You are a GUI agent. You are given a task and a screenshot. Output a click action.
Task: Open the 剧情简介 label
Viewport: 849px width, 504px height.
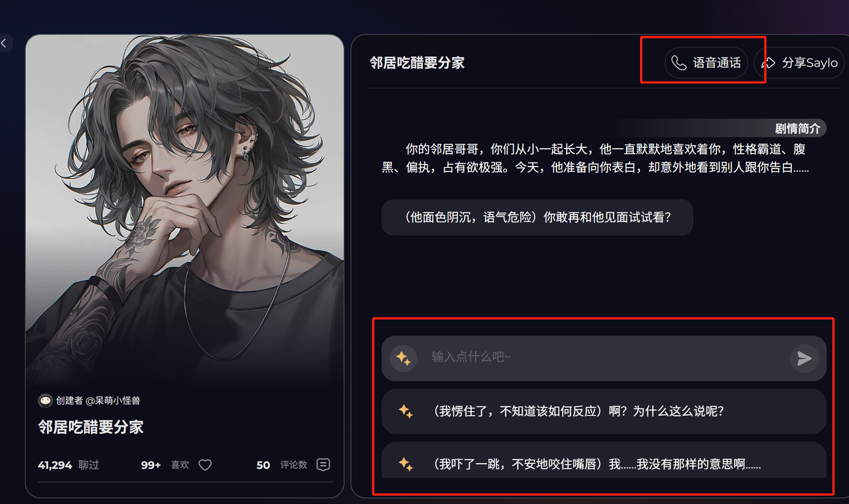(797, 129)
